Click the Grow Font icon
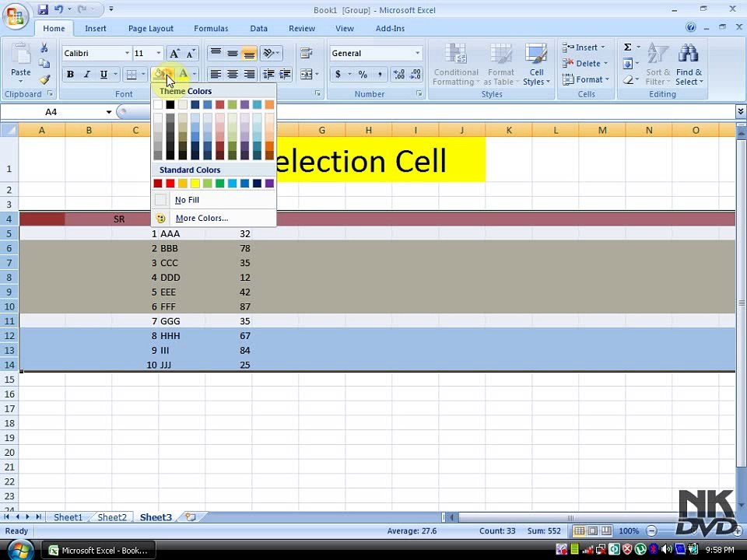 click(x=174, y=54)
